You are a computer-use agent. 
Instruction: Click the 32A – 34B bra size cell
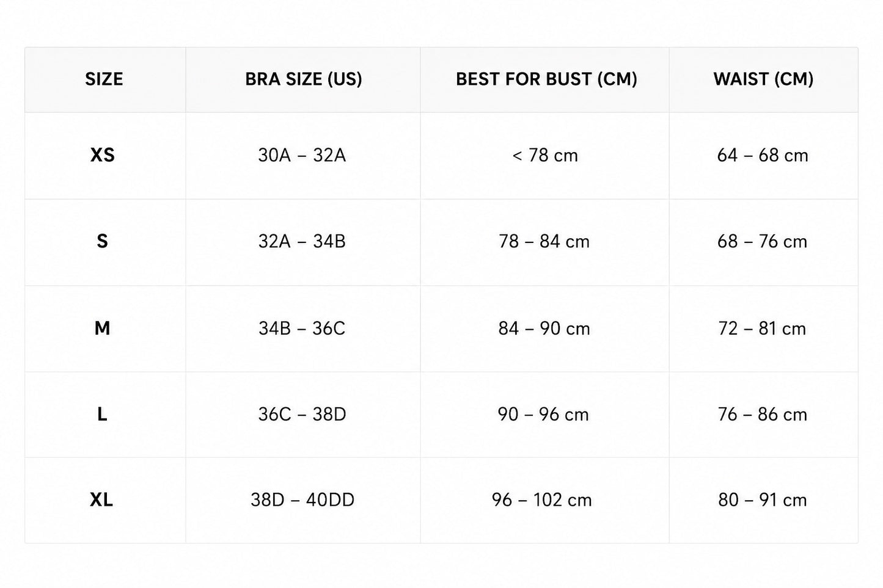coord(302,242)
